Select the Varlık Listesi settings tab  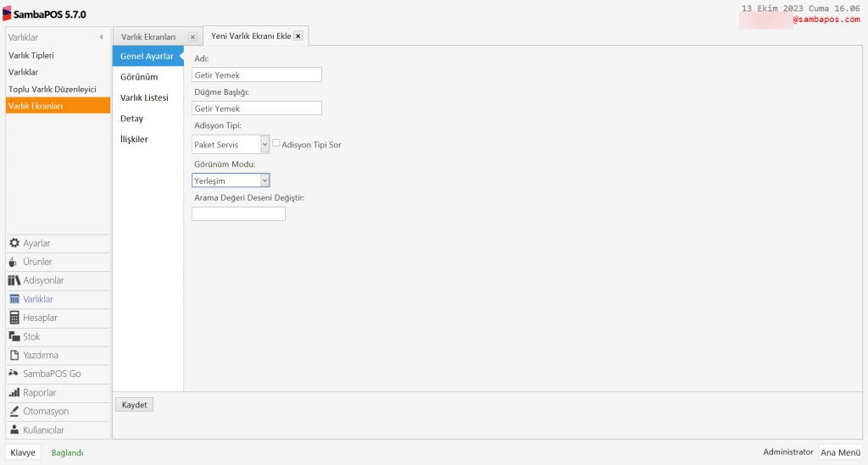coord(144,98)
